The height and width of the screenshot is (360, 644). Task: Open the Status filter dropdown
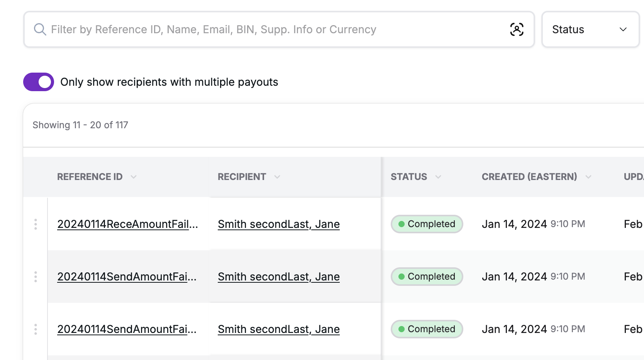point(590,29)
